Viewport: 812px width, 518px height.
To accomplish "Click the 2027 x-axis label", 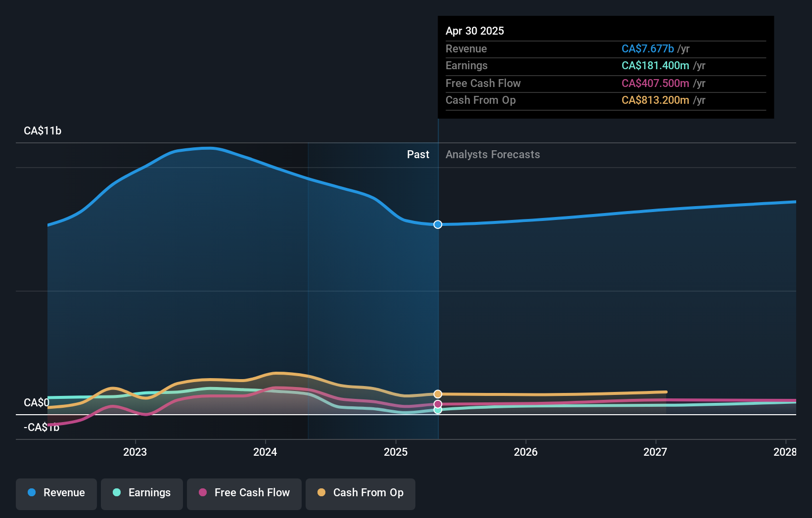I will point(655,452).
